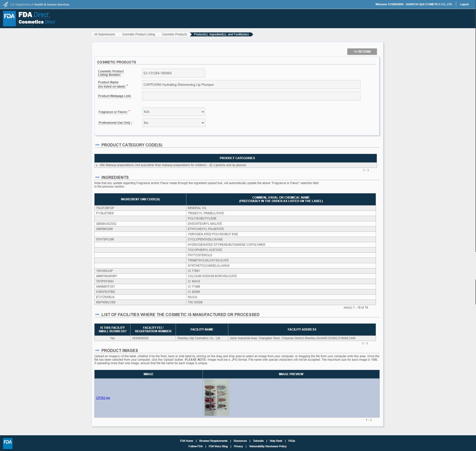
Task: Collapse the Product Category Code(s) section
Action: (x=97, y=145)
